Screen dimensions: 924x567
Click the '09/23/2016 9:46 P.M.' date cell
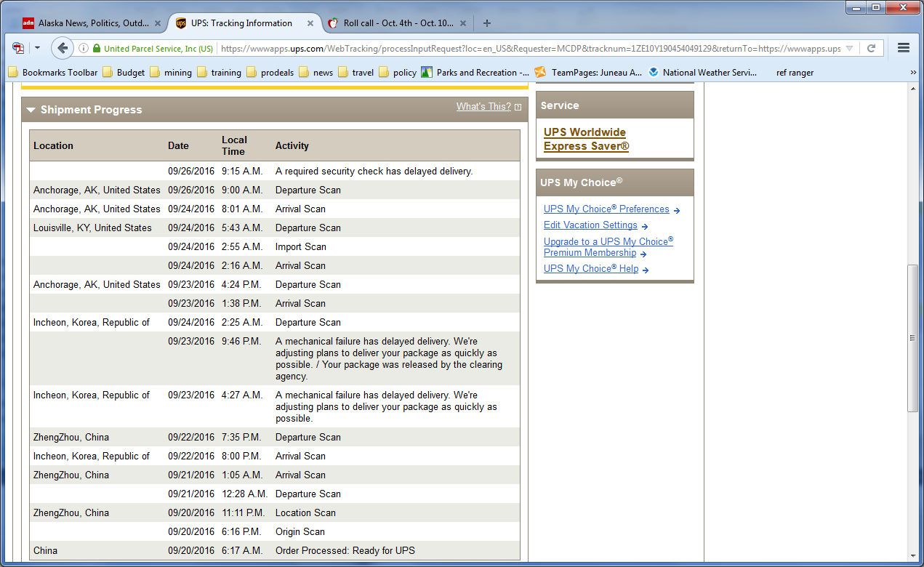pos(191,342)
